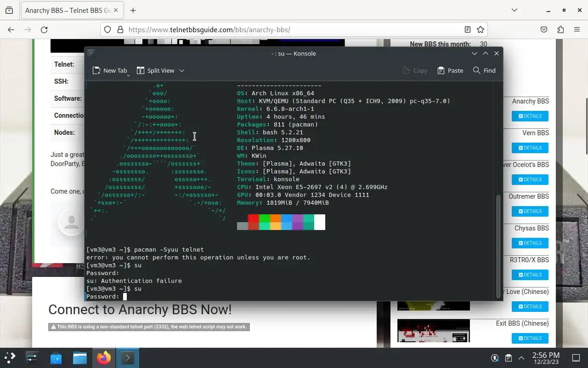
Task: Click 'Nodes:' row label on BBS page
Action: (x=64, y=132)
